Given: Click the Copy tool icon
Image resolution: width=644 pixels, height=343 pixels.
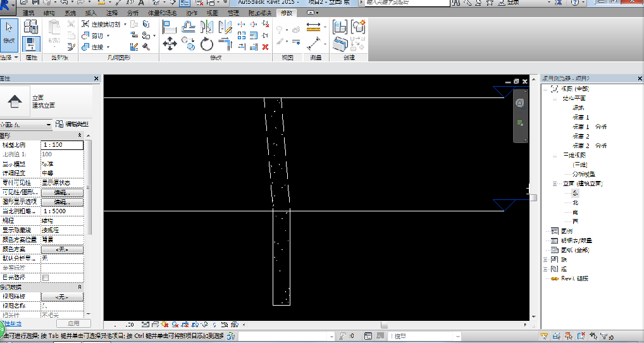Looking at the screenshot, I should pos(188,44).
